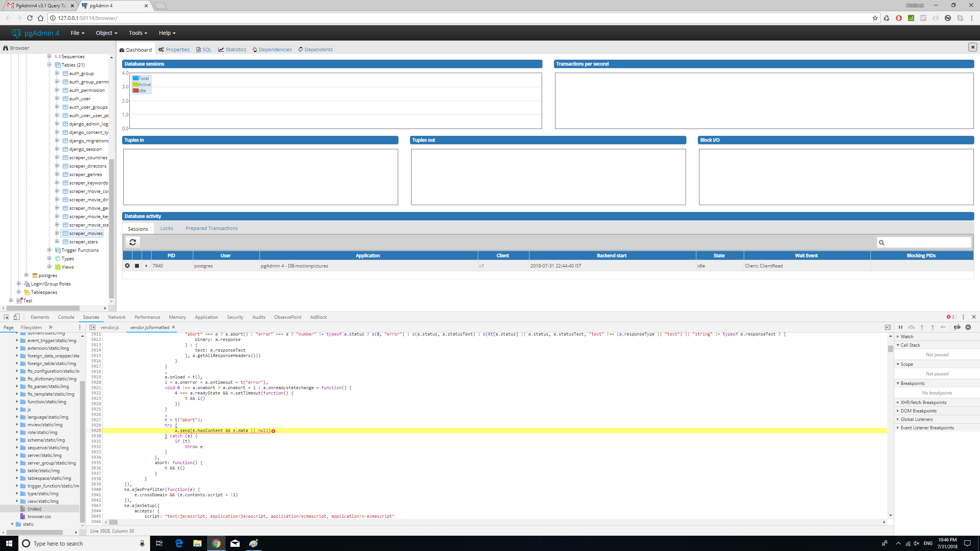The height and width of the screenshot is (551, 980).
Task: Select the scraper_movies table
Action: click(x=86, y=233)
